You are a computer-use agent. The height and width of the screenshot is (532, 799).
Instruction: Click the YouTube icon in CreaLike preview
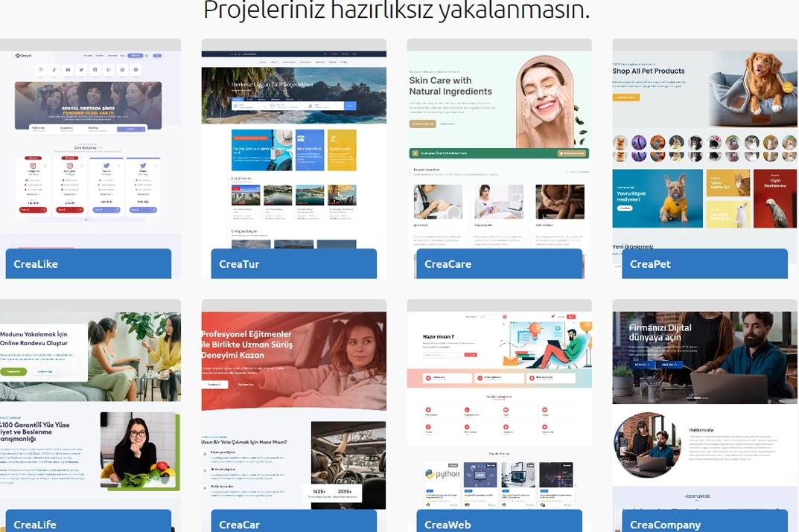[x=68, y=70]
